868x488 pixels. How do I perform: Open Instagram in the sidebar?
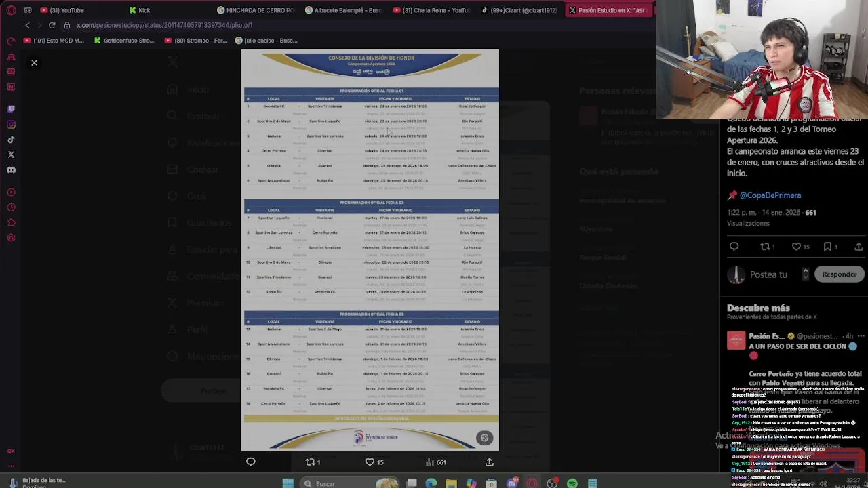(x=11, y=125)
